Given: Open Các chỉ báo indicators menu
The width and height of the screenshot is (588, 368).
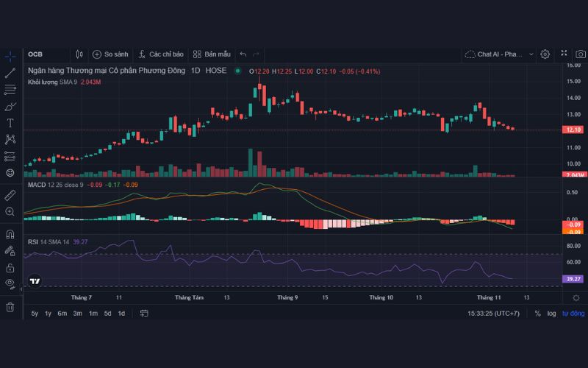Looking at the screenshot, I should [160, 54].
